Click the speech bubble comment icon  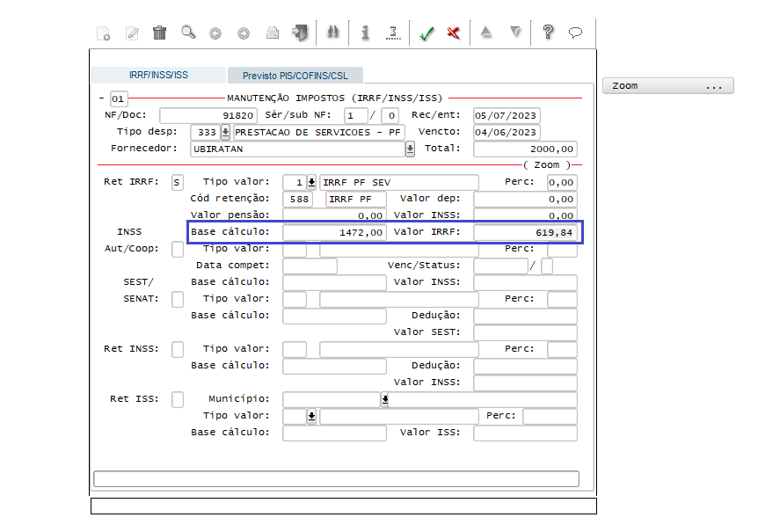tap(576, 33)
